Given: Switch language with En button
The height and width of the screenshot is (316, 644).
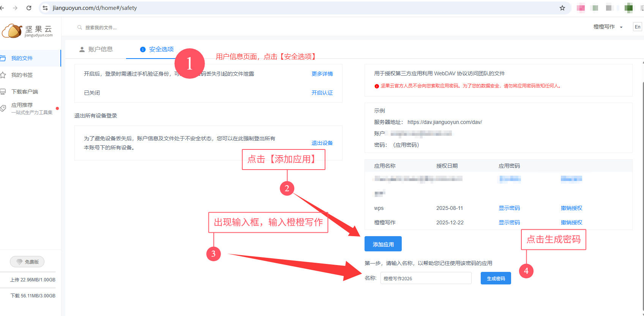Looking at the screenshot, I should [638, 27].
